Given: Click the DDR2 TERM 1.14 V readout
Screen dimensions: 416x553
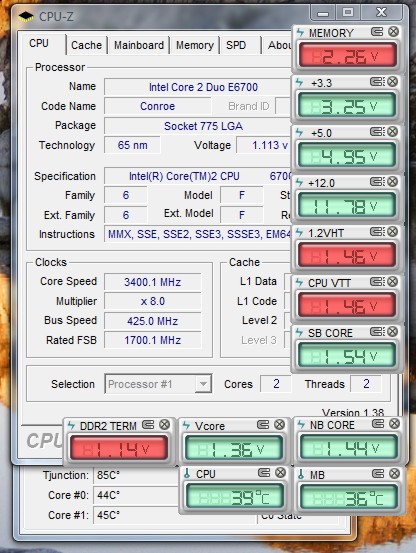Looking at the screenshot, I should pyautogui.click(x=119, y=448).
